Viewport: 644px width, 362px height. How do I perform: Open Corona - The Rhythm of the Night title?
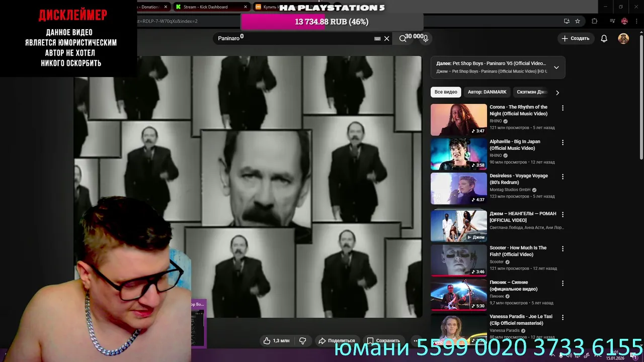click(x=519, y=110)
